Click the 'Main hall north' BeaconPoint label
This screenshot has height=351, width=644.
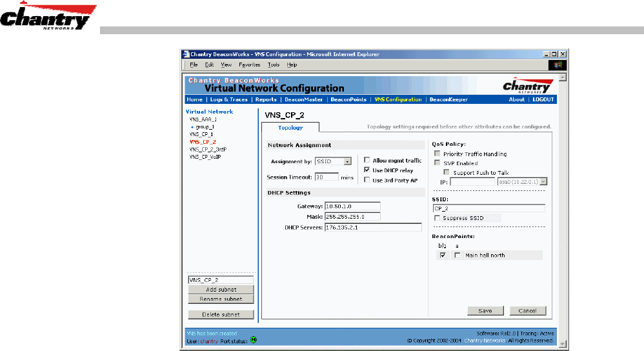coord(485,256)
